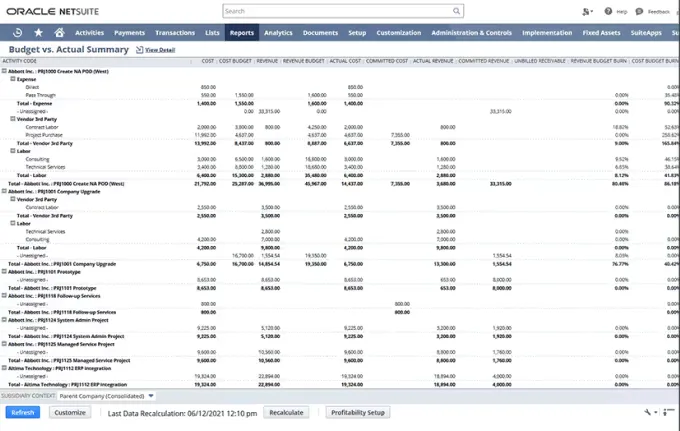Collapse the Abbott Inc. PRJ1000 project row

5,70
